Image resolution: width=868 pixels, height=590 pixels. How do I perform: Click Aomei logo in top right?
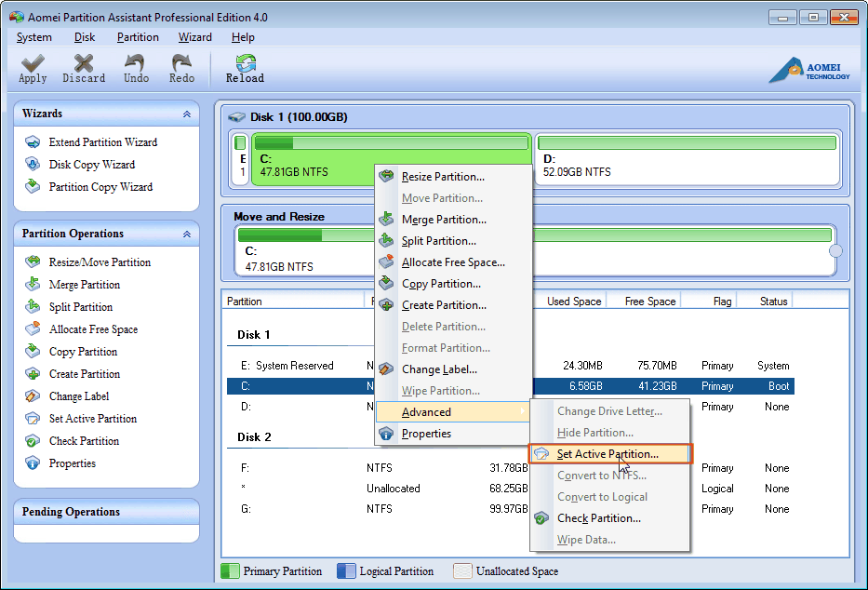[808, 71]
